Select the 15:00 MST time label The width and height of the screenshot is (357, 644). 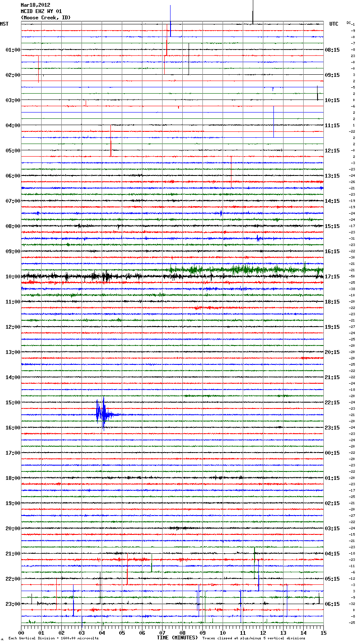(13, 403)
